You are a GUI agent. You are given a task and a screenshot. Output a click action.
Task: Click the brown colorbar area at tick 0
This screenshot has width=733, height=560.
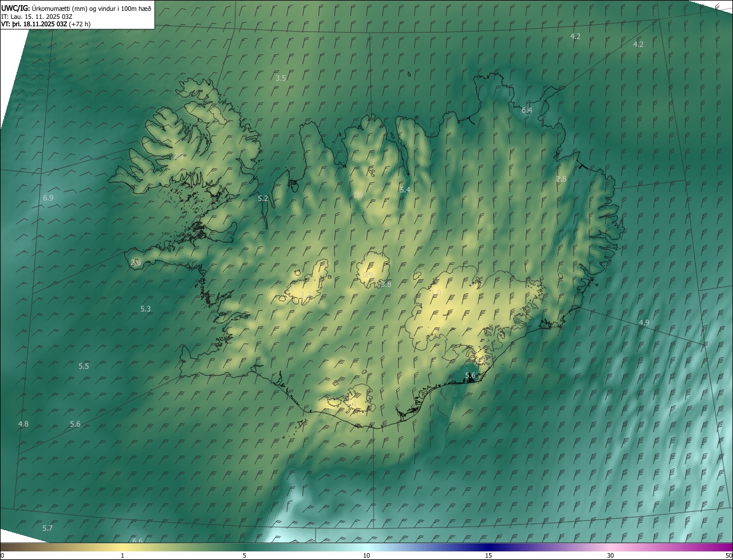pos(3,547)
